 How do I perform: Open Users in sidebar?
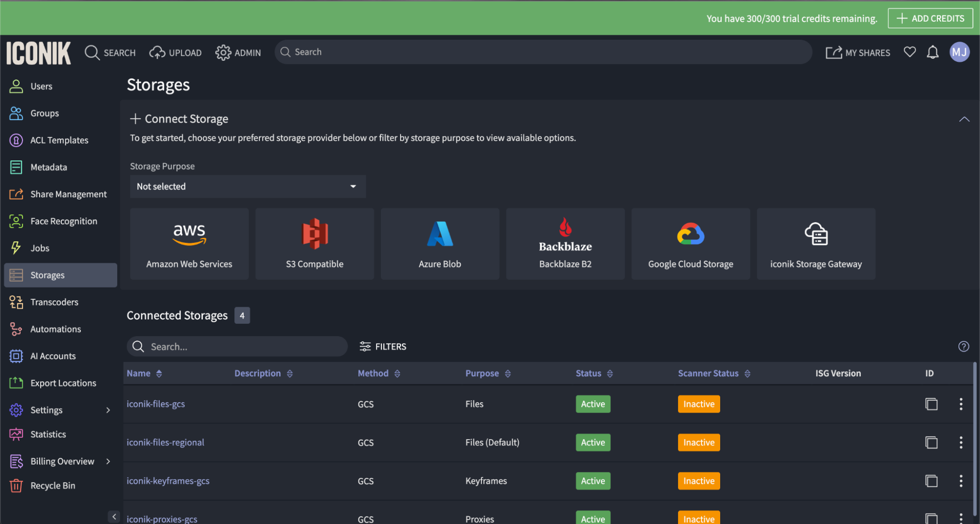click(x=61, y=86)
